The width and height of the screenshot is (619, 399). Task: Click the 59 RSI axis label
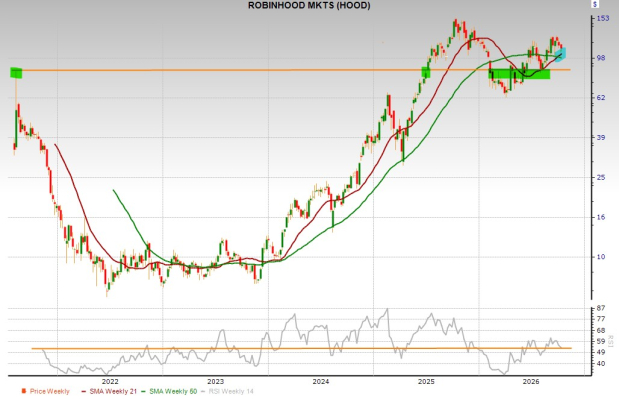(x=601, y=341)
